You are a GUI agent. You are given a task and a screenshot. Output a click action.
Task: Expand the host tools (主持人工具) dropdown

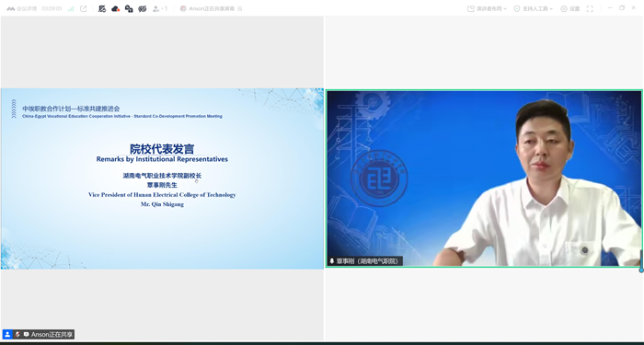533,8
